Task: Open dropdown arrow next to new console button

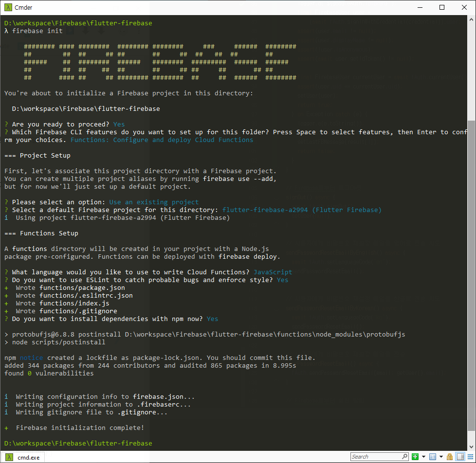Action: tap(423, 457)
